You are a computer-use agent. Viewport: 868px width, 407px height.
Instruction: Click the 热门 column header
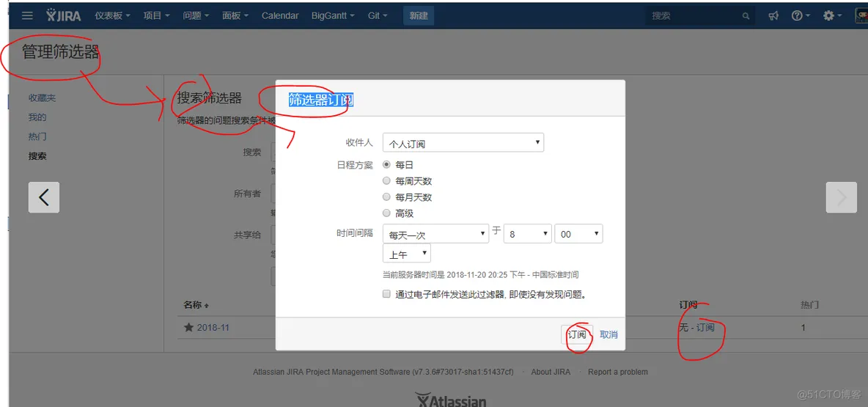point(810,305)
